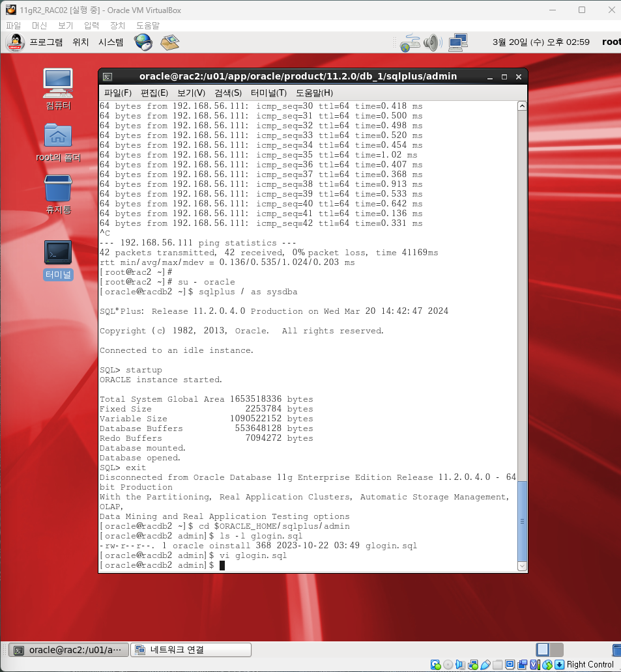Viewport: 621px width, 672px height.
Task: Click terminal scrollbar down arrow
Action: (x=522, y=566)
